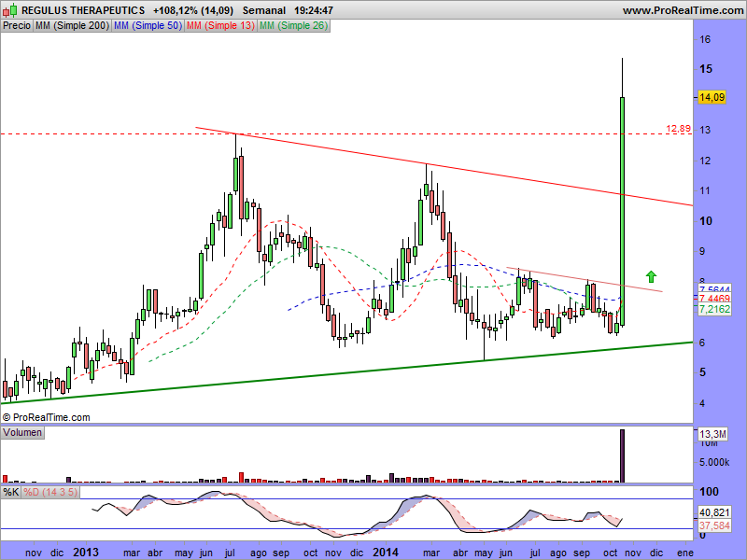Click the 37,584 %D value tag
Viewport: 747px width, 560px height.
pos(714,525)
